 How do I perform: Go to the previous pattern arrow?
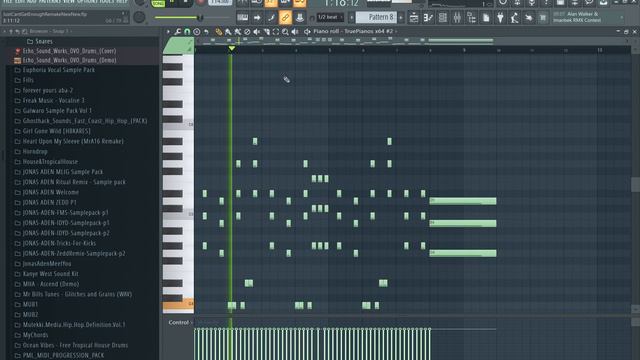351,18
